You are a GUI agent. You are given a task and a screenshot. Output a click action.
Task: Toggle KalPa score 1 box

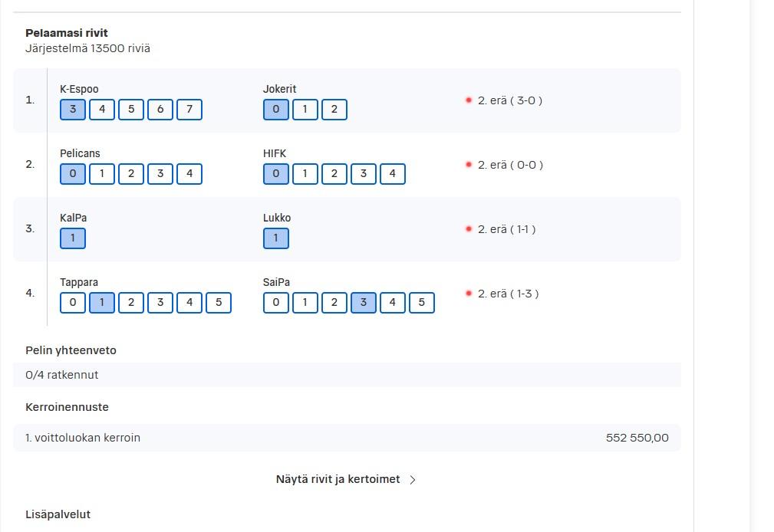coord(73,238)
